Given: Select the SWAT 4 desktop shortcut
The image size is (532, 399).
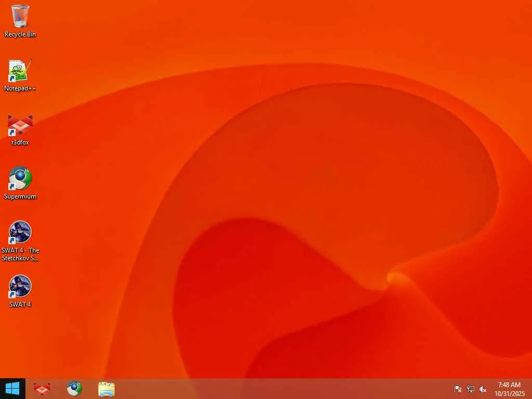Looking at the screenshot, I should pos(20,291).
